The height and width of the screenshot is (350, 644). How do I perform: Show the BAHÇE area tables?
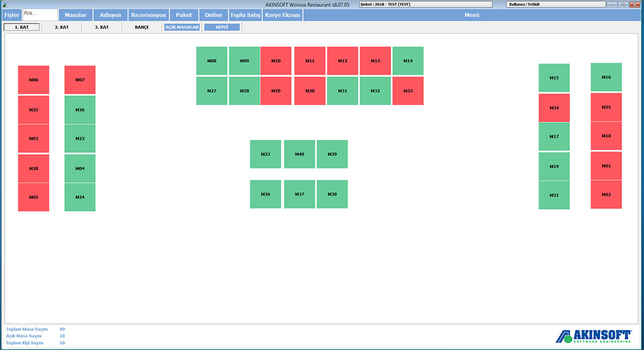(142, 27)
